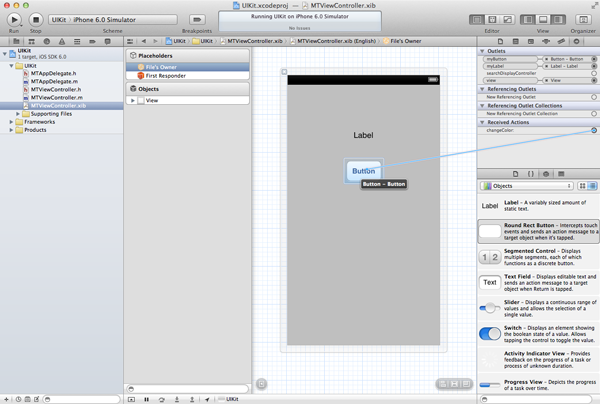Show the Symbol navigator
The width and height of the screenshot is (600, 404).
click(x=31, y=41)
